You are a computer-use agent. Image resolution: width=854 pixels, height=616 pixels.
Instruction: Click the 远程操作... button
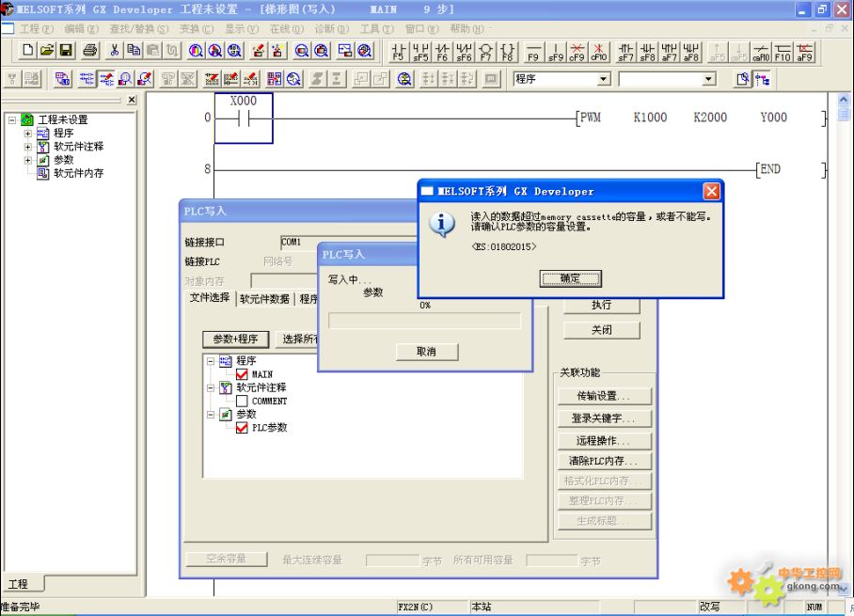[x=604, y=441]
